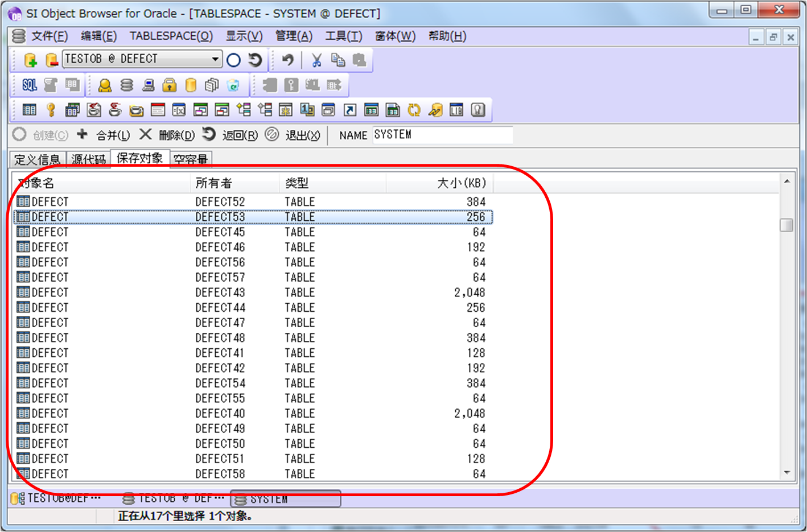
Task: Click the DEFECT table icon in DEFECT46 row
Action: (23, 247)
